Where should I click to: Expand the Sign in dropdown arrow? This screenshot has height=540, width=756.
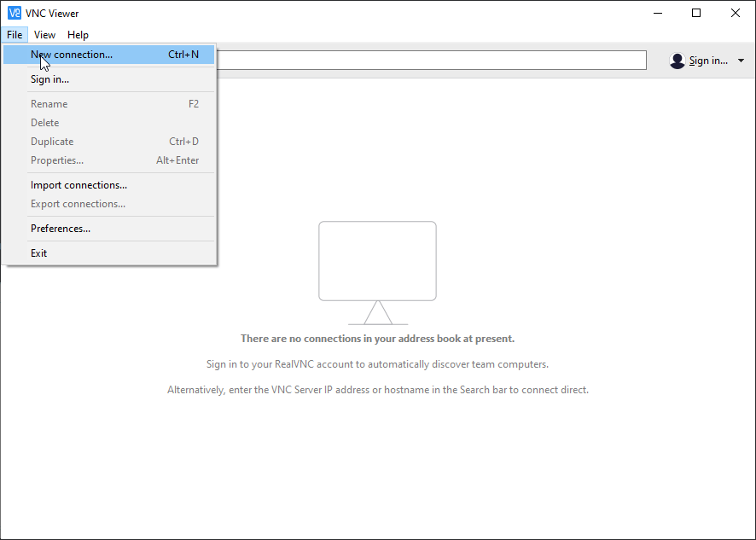pyautogui.click(x=741, y=61)
